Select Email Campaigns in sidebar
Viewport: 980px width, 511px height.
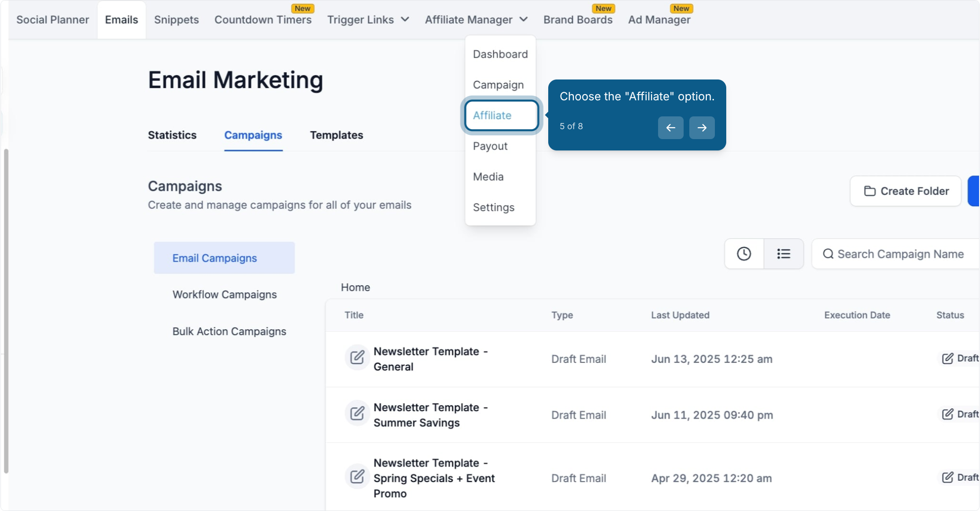click(x=224, y=258)
